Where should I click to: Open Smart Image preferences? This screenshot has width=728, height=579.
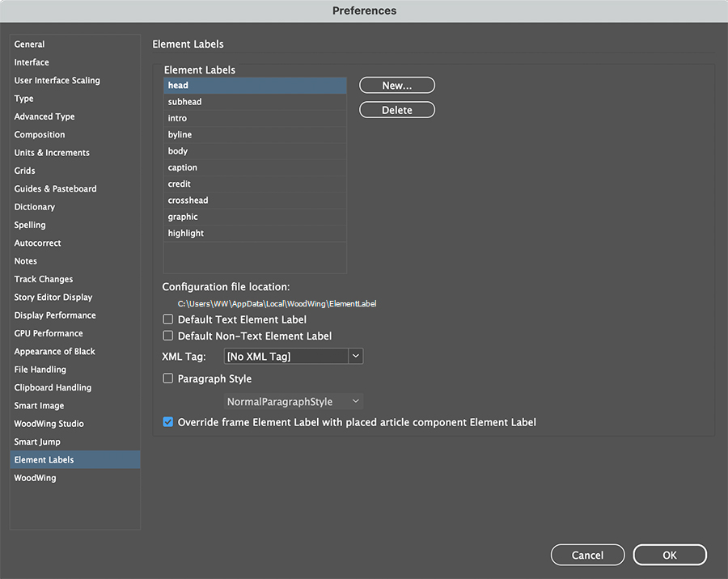pos(75,406)
